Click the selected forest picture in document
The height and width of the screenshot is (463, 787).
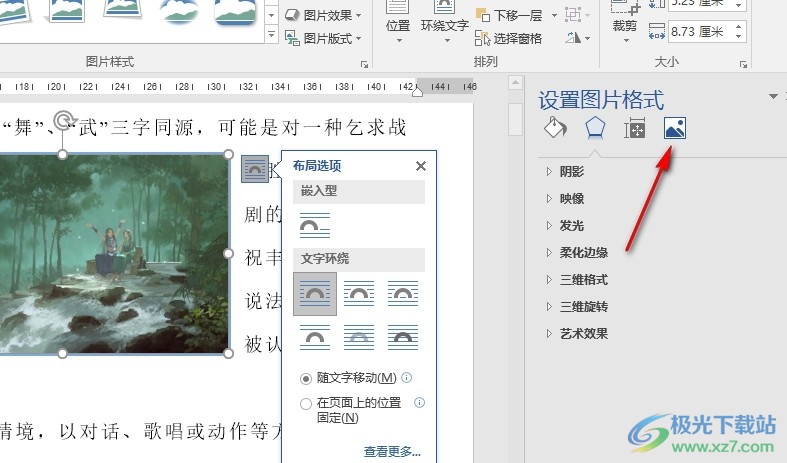[113, 254]
